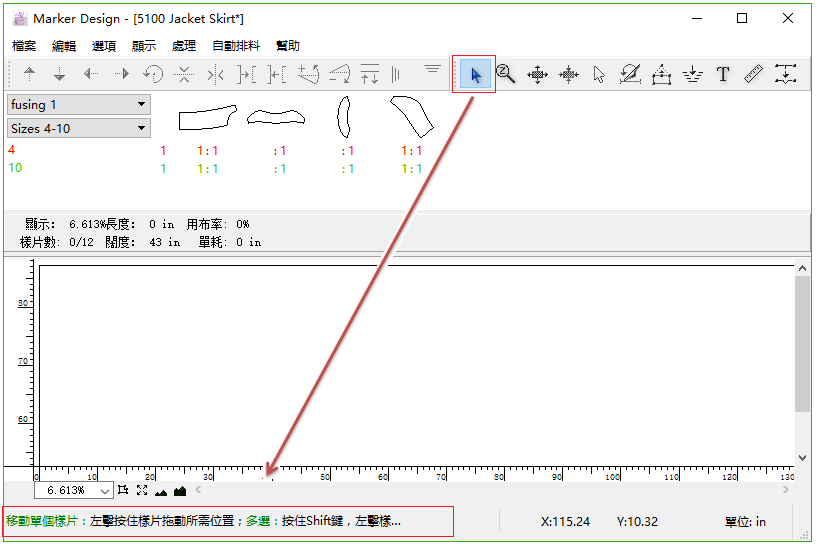The image size is (821, 551).
Task: Select the tall narrow pattern piece thumbnail
Action: pyautogui.click(x=343, y=116)
